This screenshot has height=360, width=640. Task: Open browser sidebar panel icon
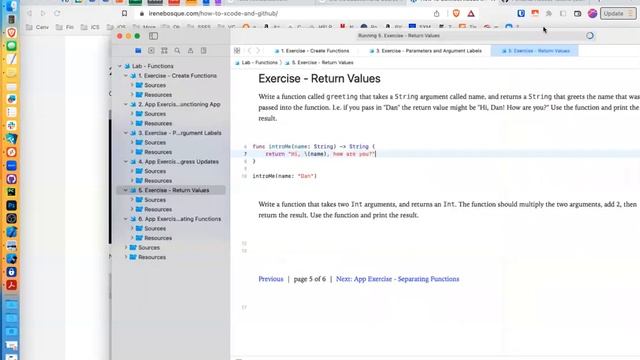pos(563,13)
